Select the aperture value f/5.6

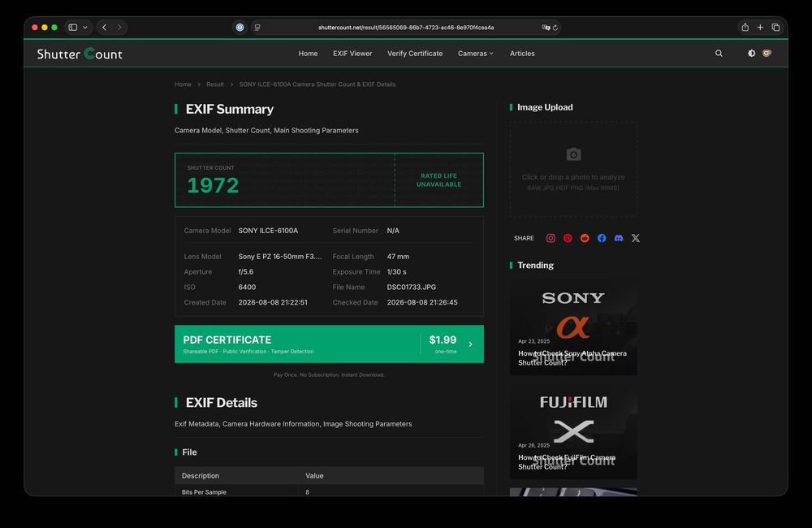tap(246, 271)
